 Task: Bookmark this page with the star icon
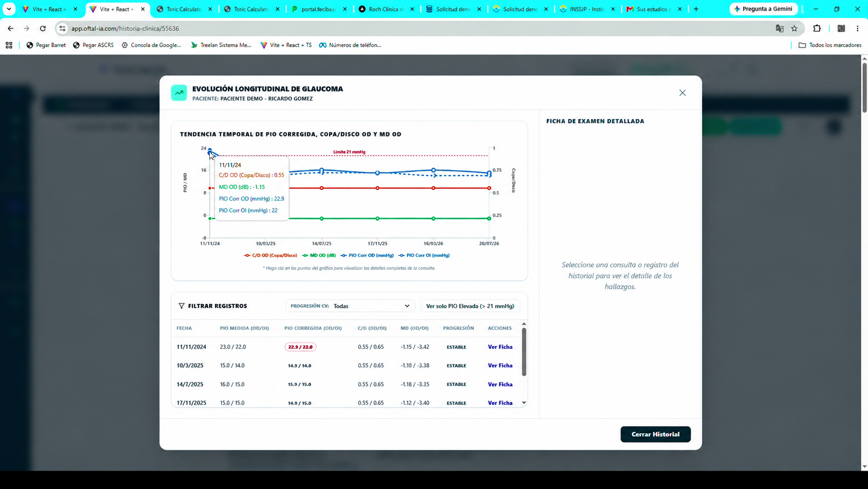click(x=794, y=29)
